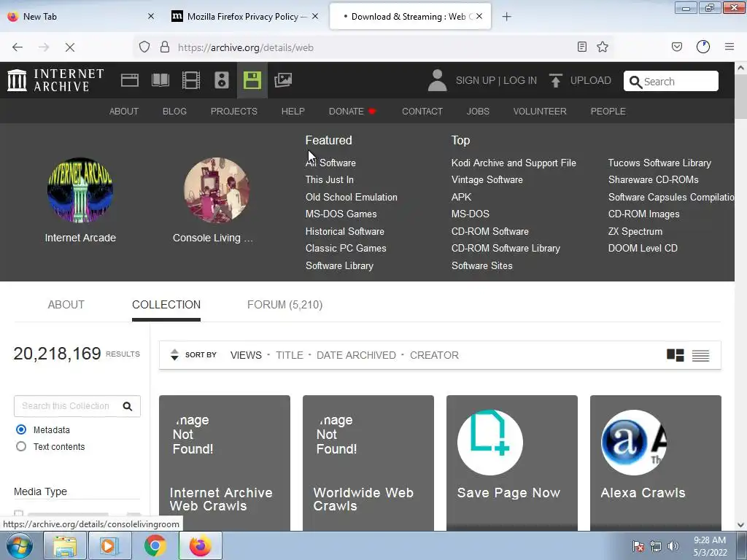Open DOOM Level CD link

pos(643,249)
